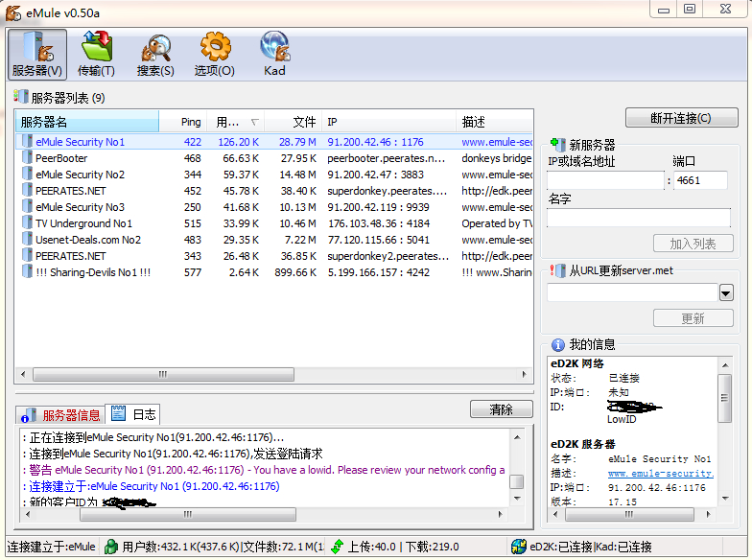Image resolution: width=752 pixels, height=560 pixels.
Task: Click the server icon of eMule Security No1
Action: coord(27,142)
